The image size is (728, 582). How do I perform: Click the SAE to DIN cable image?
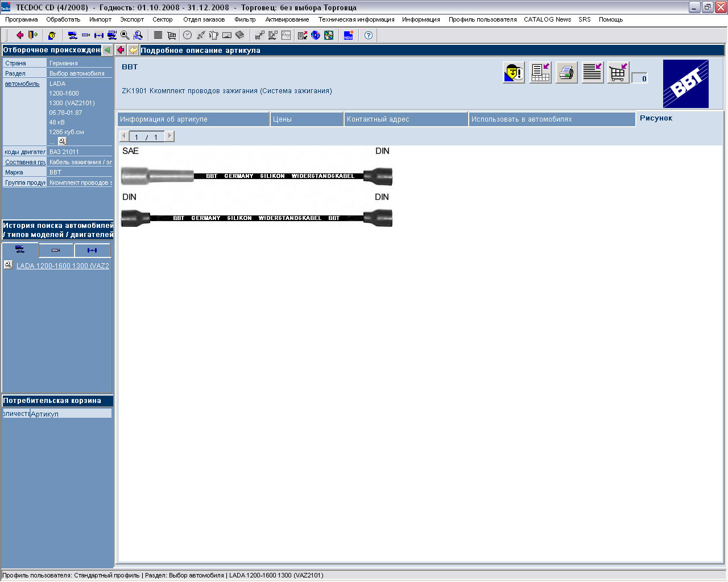click(257, 175)
